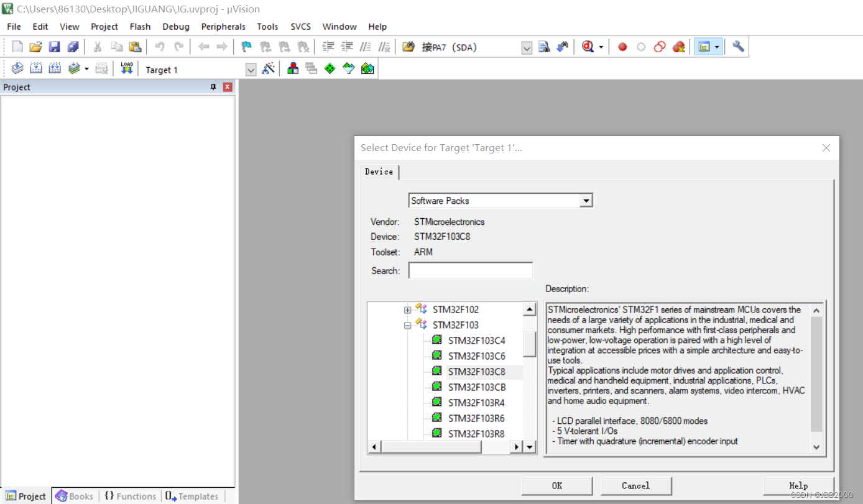
Task: Build the target with the Build icon
Action: pos(36,68)
